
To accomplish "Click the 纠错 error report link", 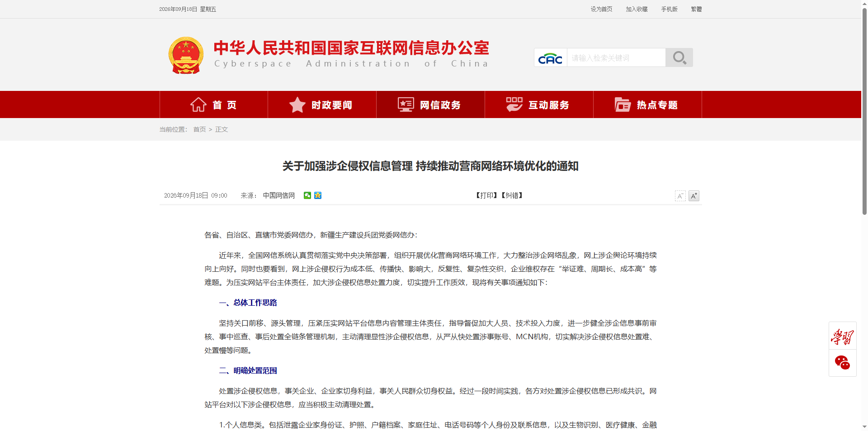I will coord(512,195).
